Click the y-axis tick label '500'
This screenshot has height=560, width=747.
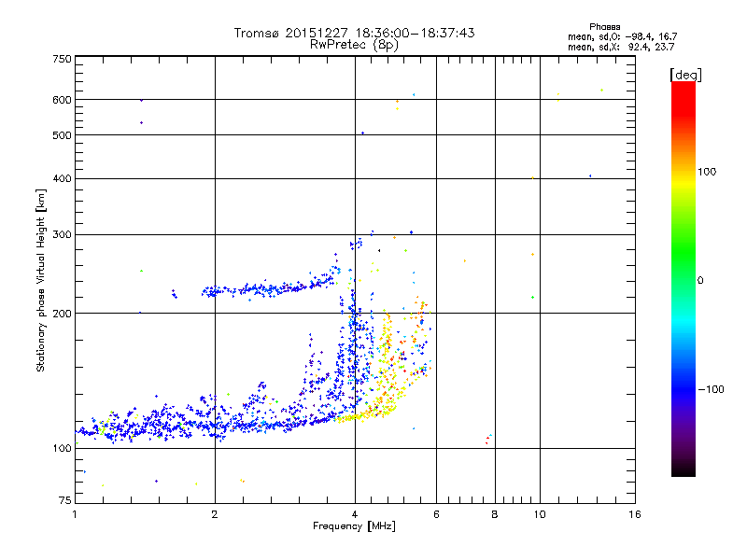coord(62,135)
